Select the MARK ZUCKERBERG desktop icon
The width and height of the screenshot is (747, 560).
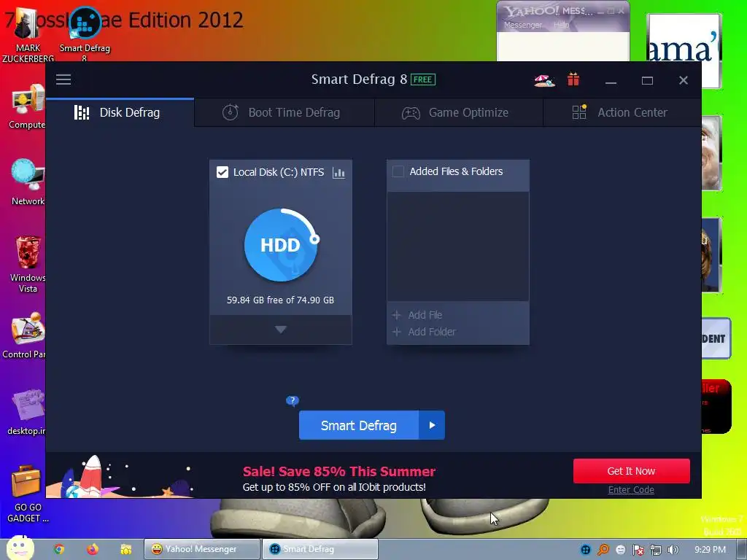coord(28,36)
